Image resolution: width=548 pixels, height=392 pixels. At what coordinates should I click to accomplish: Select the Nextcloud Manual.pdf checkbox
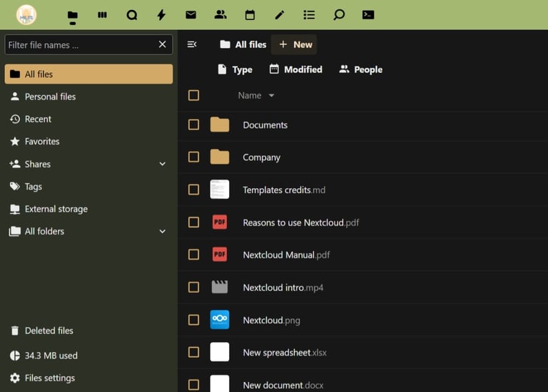[x=193, y=254]
